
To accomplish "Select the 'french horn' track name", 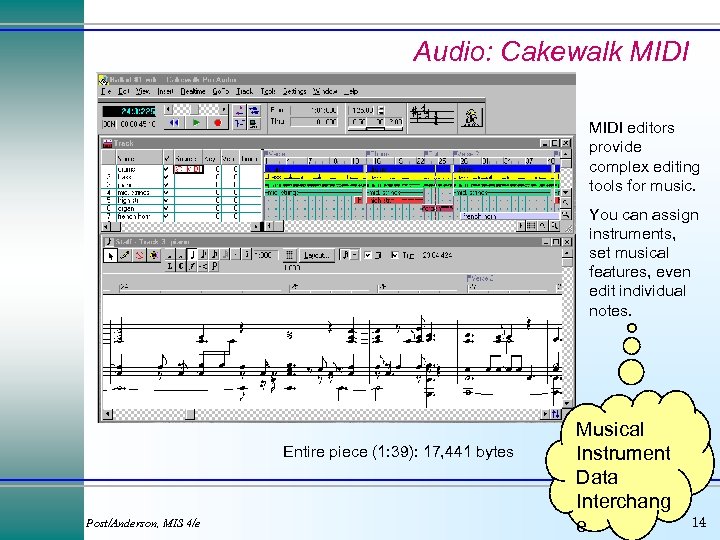I will click(x=134, y=216).
